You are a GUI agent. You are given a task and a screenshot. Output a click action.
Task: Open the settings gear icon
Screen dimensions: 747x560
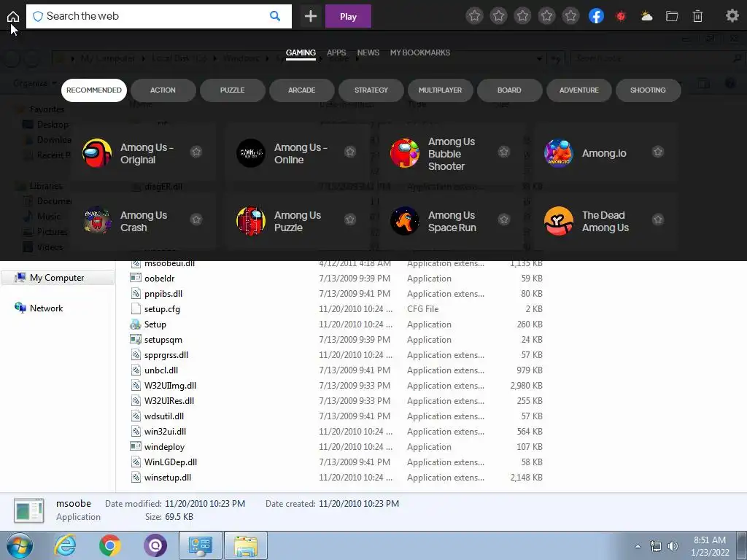coord(732,16)
